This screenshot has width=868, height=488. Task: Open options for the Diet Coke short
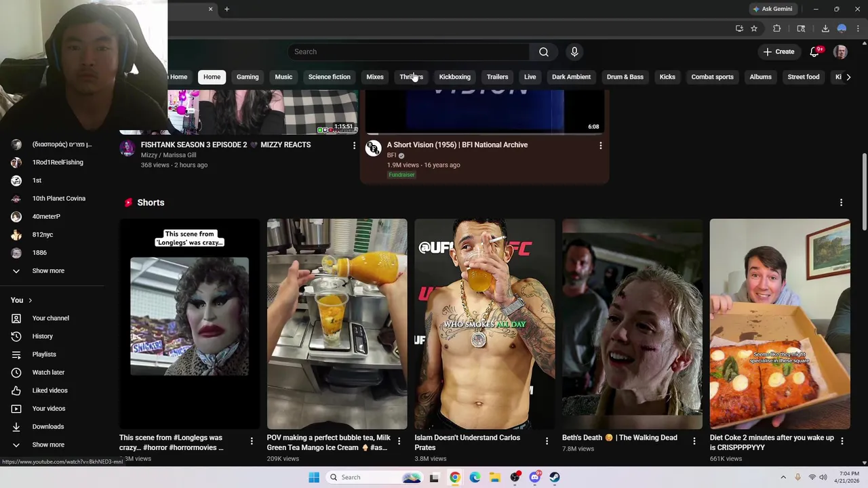[x=842, y=441]
